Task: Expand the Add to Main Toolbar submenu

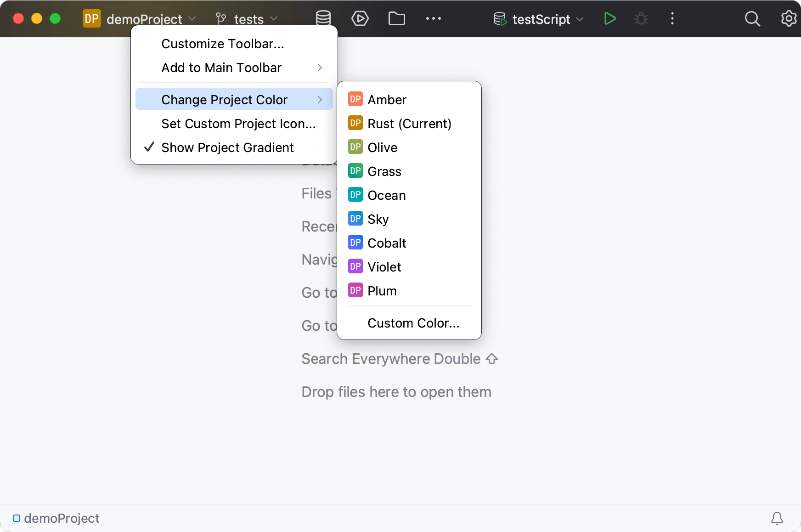Action: point(221,68)
